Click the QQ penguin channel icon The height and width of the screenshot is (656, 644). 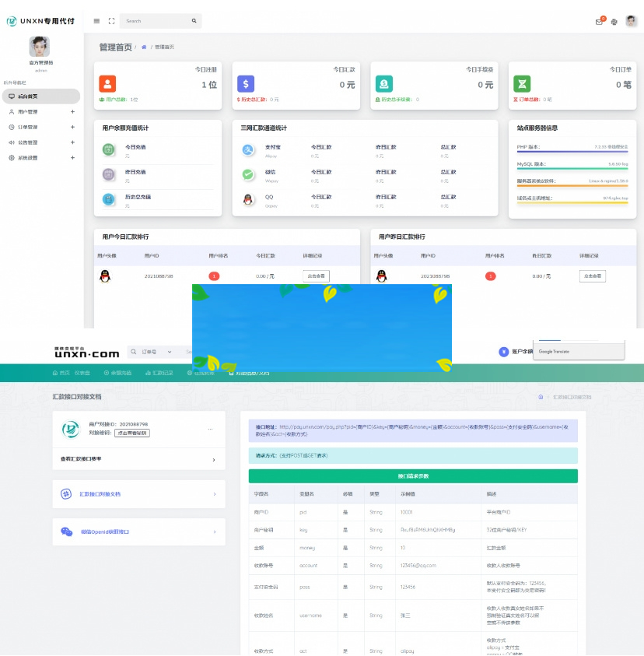(x=248, y=199)
